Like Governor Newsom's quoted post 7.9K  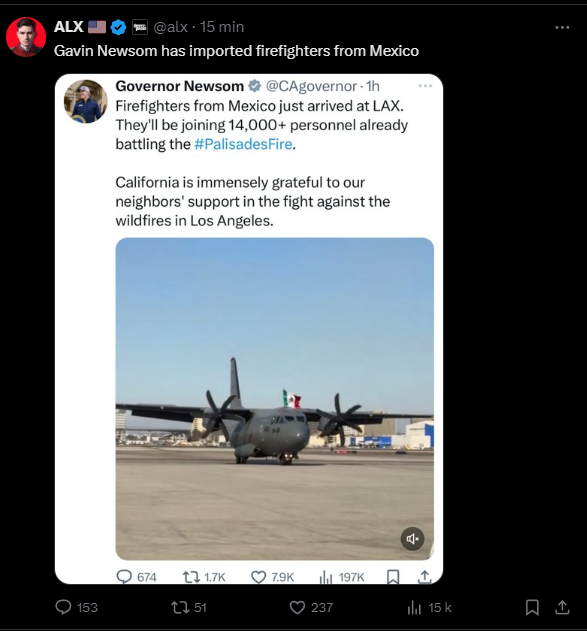coord(259,577)
